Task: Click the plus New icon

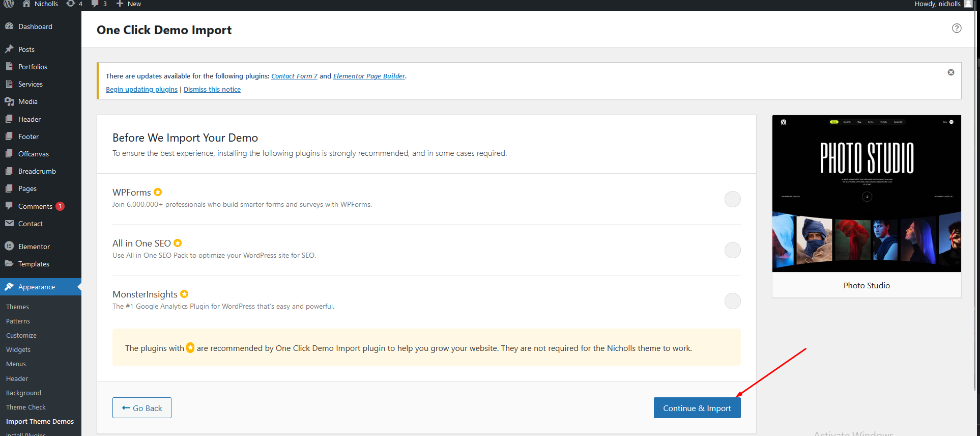Action: pyautogui.click(x=120, y=4)
